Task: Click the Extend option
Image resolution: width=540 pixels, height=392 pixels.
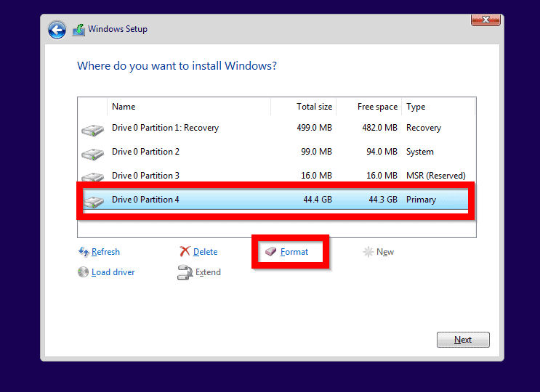Action: click(208, 272)
